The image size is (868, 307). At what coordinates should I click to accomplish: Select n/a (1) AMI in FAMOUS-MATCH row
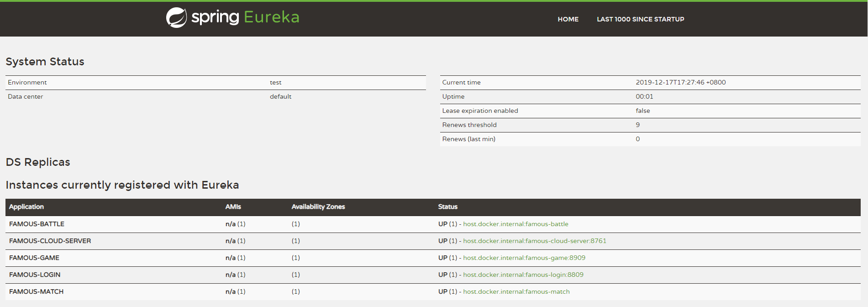coord(235,291)
